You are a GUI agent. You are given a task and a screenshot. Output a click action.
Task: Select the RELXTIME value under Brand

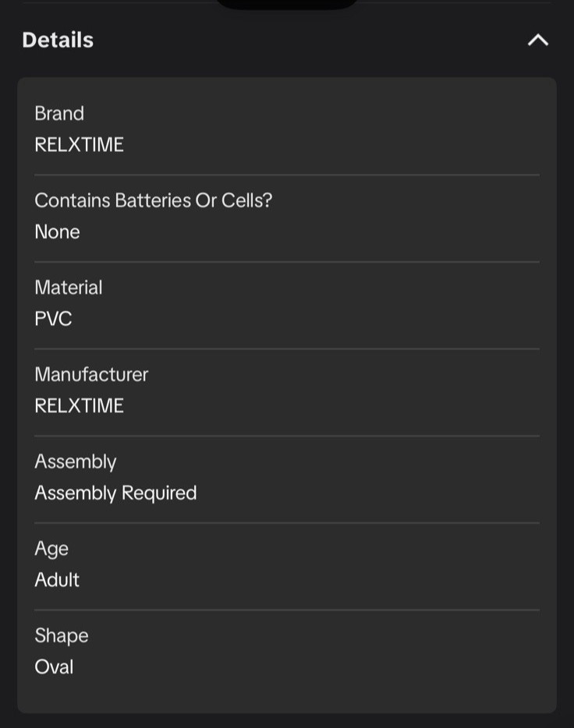coord(79,145)
